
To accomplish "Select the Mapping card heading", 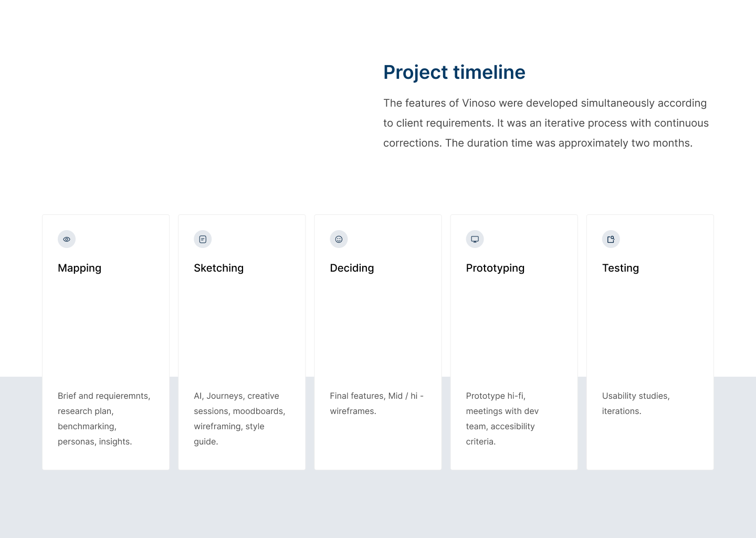I will tap(79, 268).
